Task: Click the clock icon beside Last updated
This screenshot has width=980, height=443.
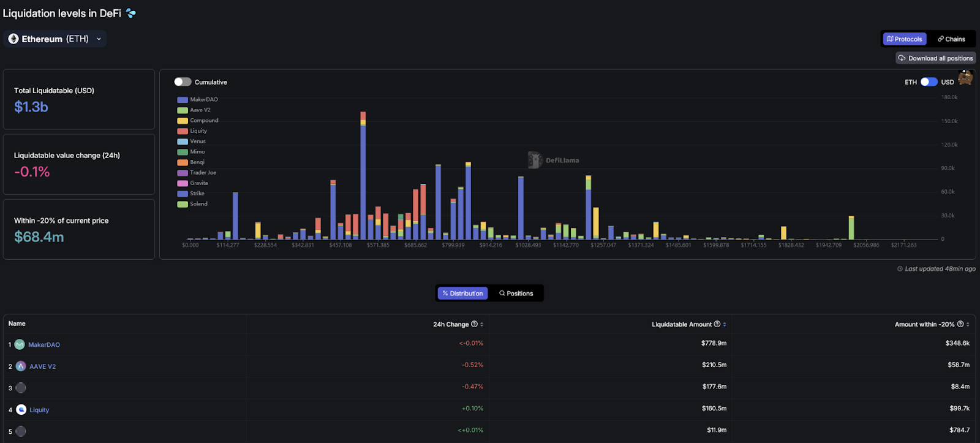Action: pos(900,269)
